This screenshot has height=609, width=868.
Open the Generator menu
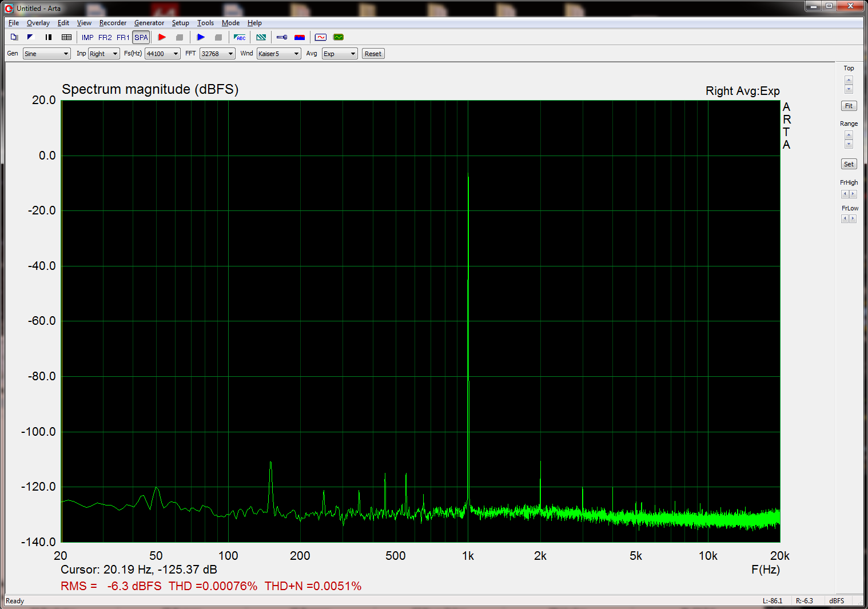(149, 23)
